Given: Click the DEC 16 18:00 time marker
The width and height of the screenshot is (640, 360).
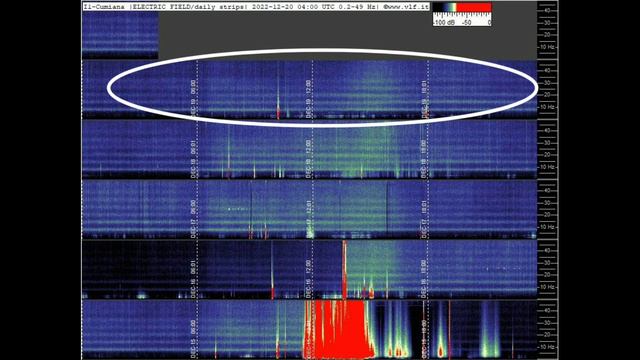Looking at the screenshot, I should (x=424, y=278).
